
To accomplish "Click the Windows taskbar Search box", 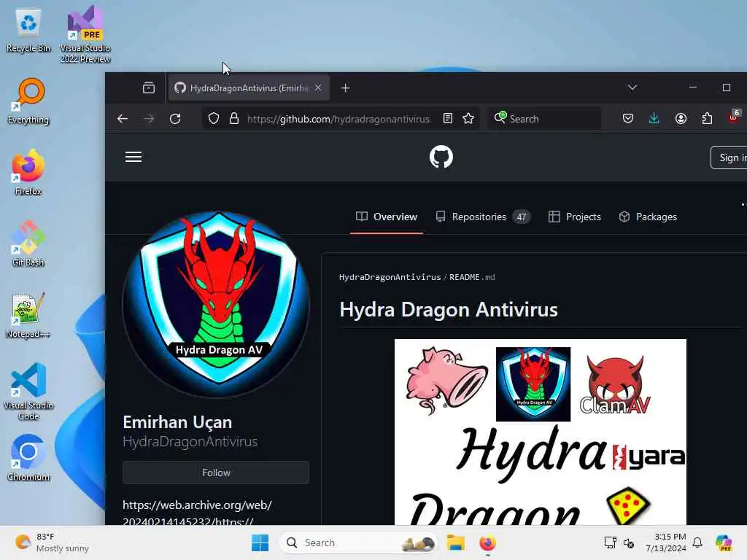I will pyautogui.click(x=358, y=542).
